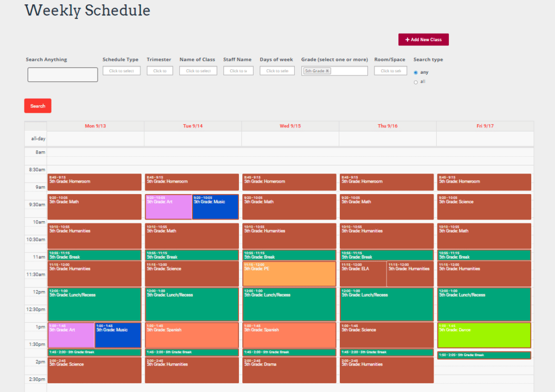Click the Thu 9/16 column header

point(388,126)
